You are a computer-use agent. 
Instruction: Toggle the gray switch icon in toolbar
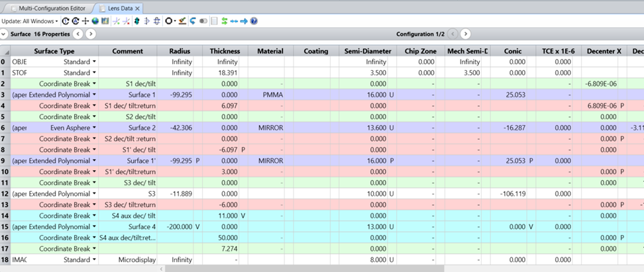click(x=203, y=21)
